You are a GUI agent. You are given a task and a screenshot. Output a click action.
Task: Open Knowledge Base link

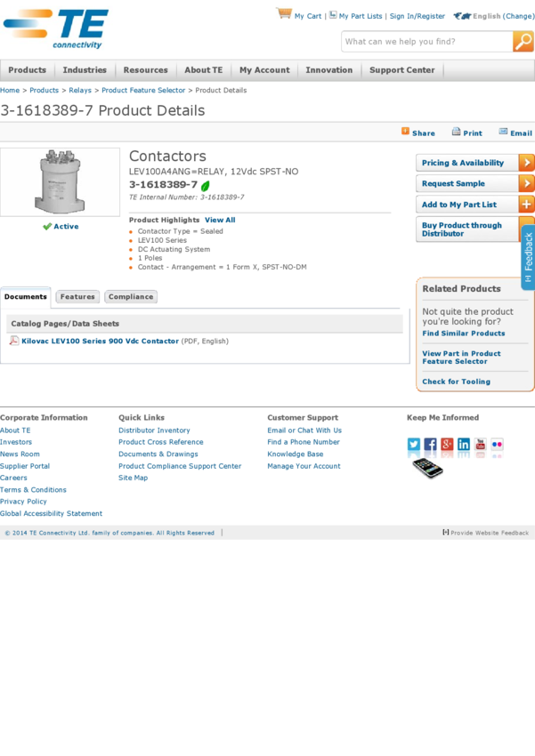tap(296, 454)
